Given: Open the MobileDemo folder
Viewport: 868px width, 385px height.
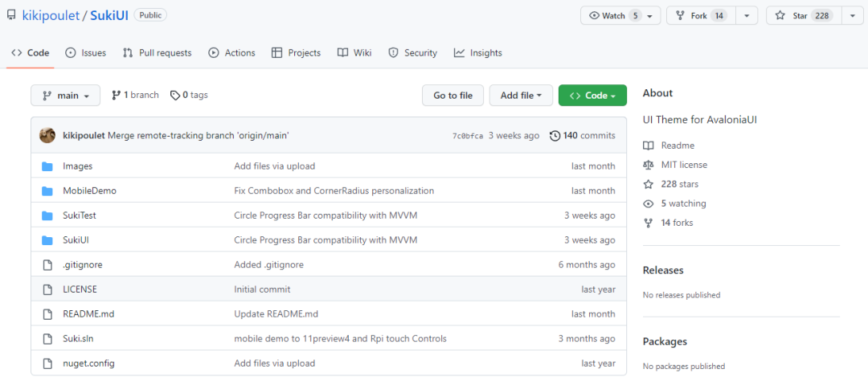Looking at the screenshot, I should coord(90,191).
